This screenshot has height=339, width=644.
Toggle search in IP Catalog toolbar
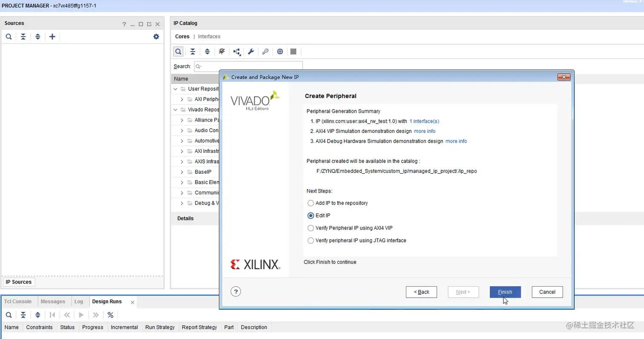pos(178,52)
